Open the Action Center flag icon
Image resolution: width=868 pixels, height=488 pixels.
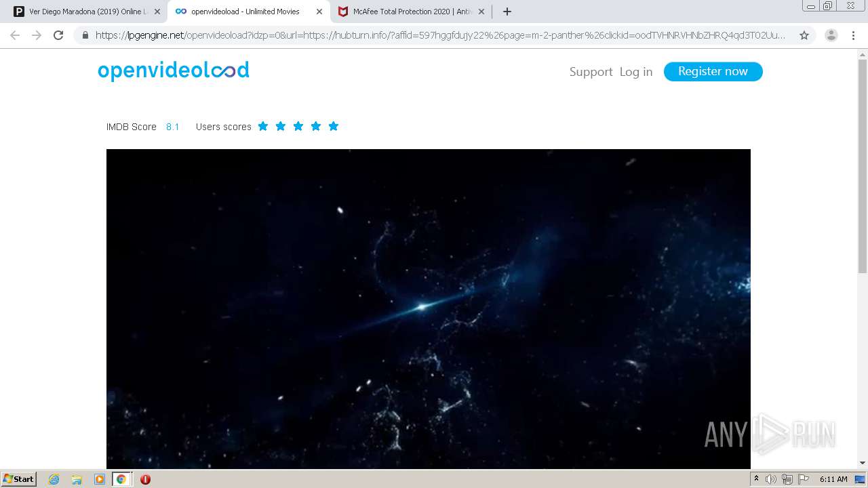coord(804,479)
